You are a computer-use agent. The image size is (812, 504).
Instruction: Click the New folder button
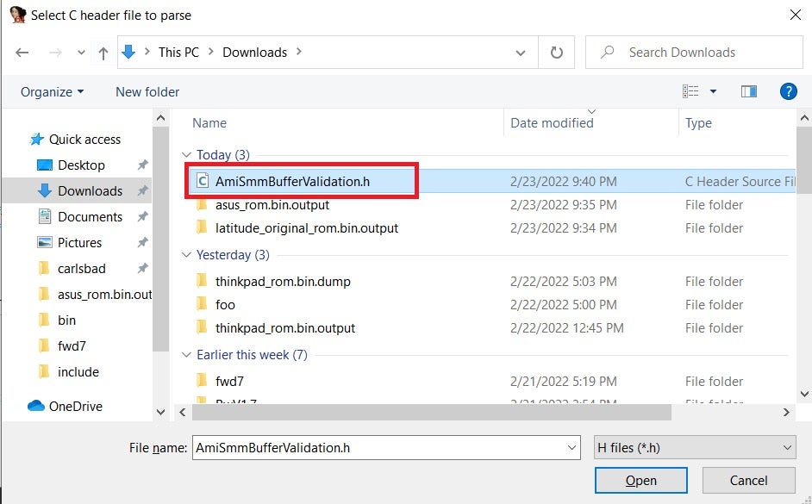click(147, 91)
